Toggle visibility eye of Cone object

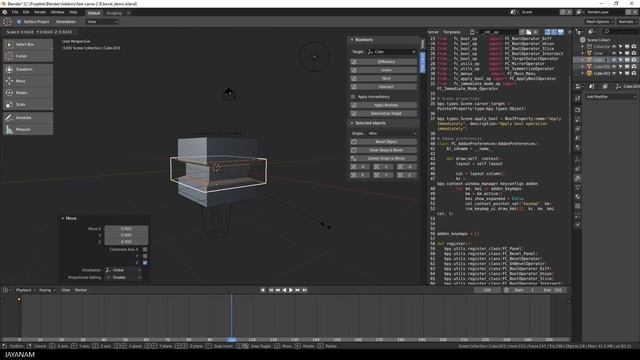[x=613, y=53]
